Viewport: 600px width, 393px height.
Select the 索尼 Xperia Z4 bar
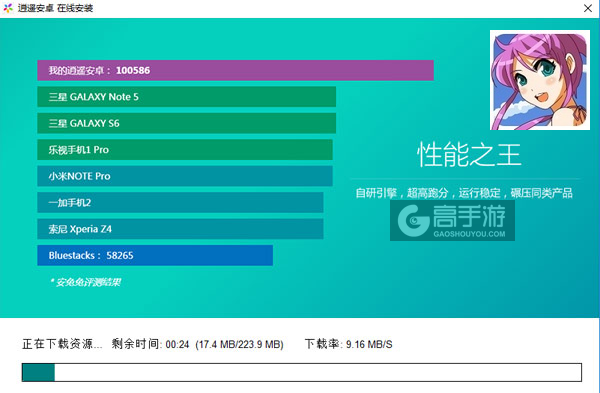[x=180, y=229]
